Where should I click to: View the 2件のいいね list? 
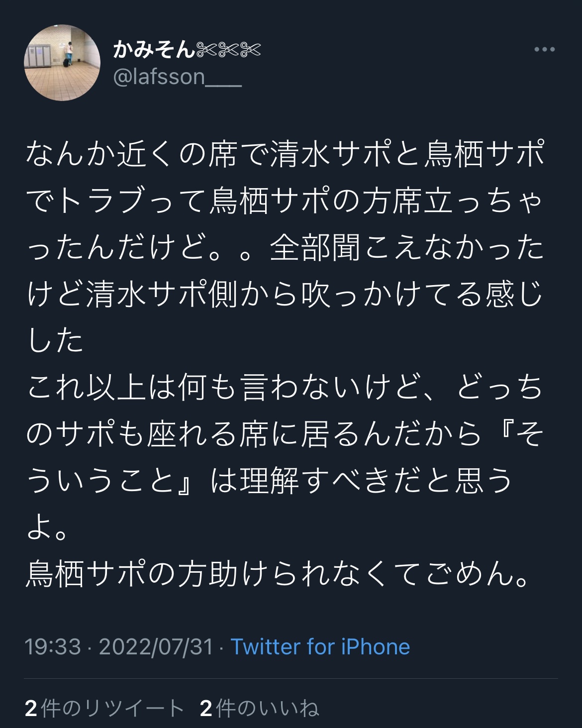point(259,708)
